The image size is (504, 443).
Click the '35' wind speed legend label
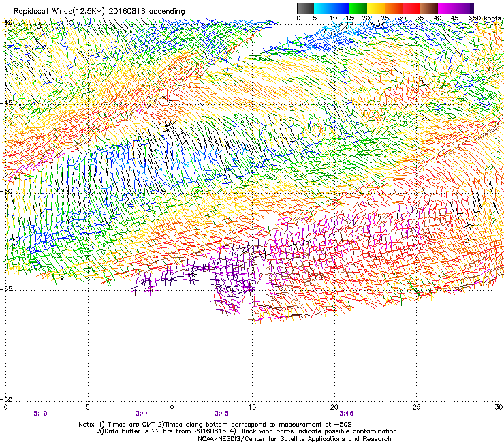point(420,18)
